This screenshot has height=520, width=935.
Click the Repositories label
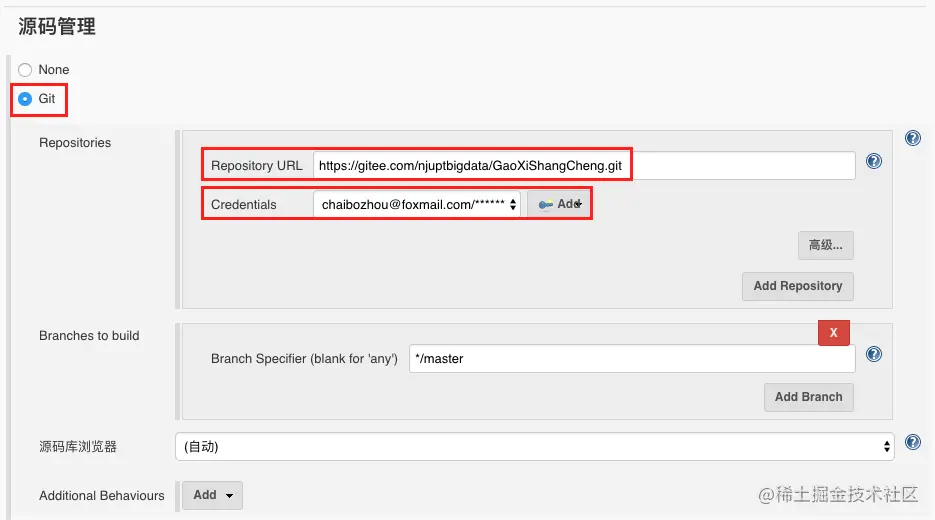(75, 143)
